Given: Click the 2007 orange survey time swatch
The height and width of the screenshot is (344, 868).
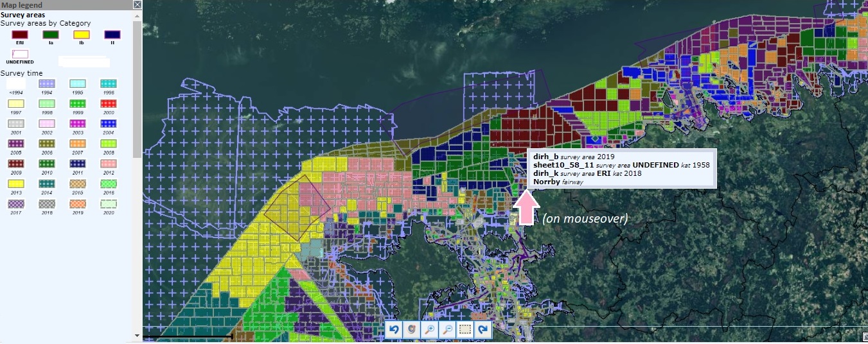Looking at the screenshot, I should (78, 143).
